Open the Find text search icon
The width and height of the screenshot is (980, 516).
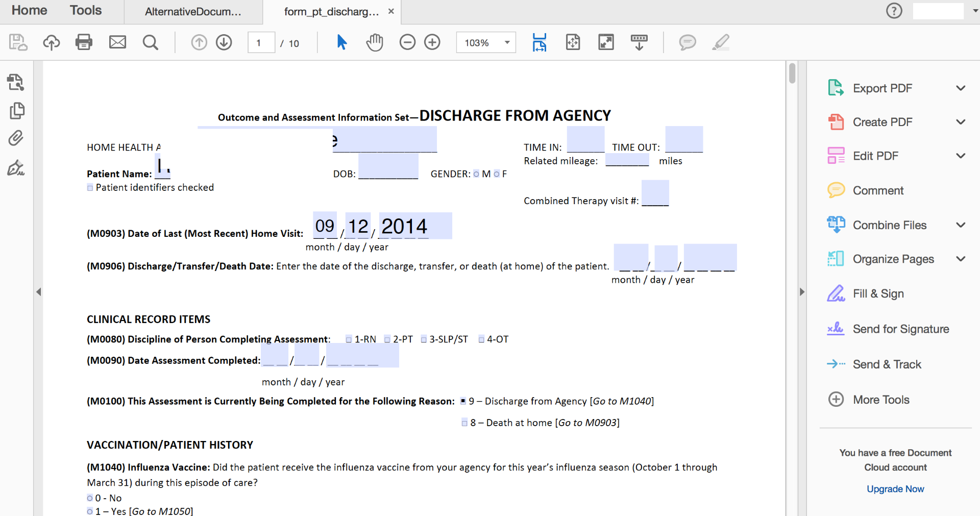150,42
